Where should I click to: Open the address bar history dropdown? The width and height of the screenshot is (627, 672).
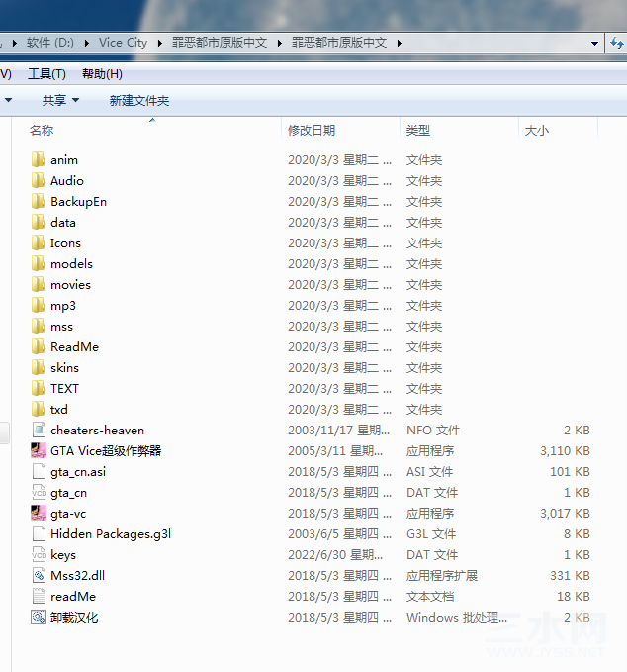[x=594, y=43]
